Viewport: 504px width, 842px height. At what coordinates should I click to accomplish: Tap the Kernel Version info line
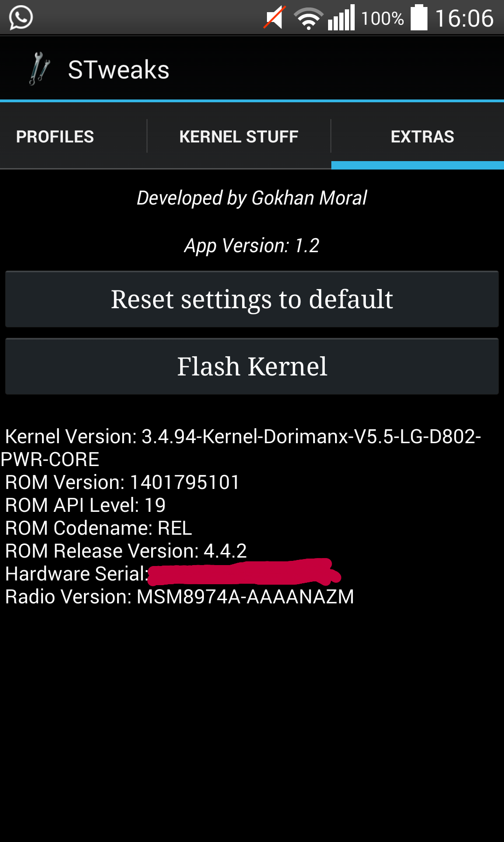[x=241, y=447]
